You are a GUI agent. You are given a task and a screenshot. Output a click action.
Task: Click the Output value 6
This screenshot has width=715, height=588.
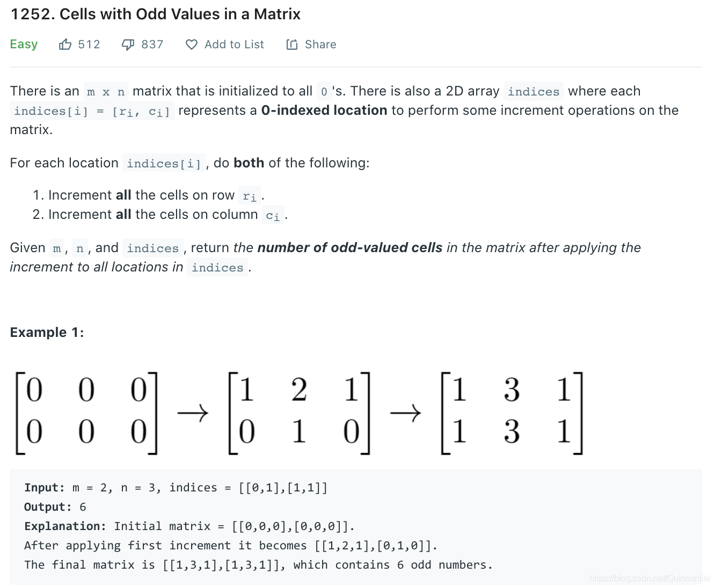tap(82, 506)
